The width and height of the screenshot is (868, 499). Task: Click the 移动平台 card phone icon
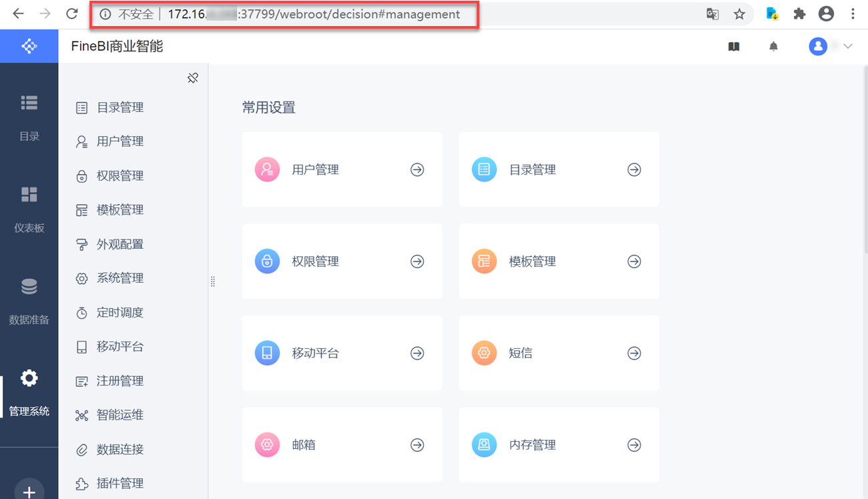tap(267, 353)
